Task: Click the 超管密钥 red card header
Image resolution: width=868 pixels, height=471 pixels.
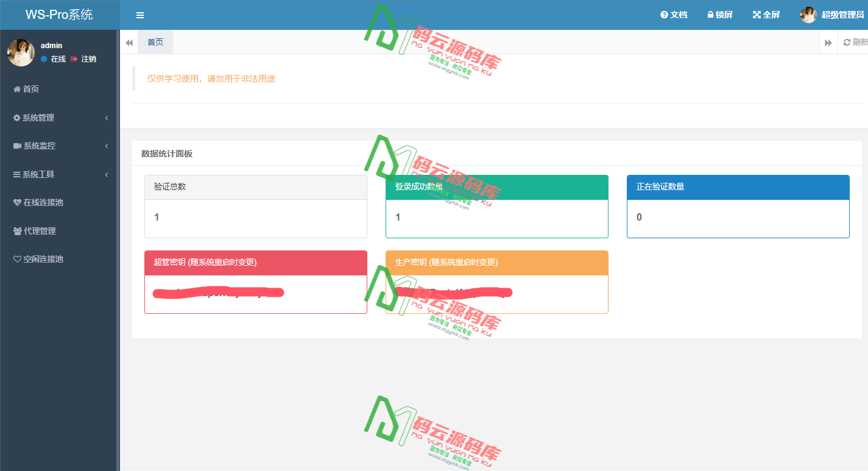Action: tap(255, 263)
